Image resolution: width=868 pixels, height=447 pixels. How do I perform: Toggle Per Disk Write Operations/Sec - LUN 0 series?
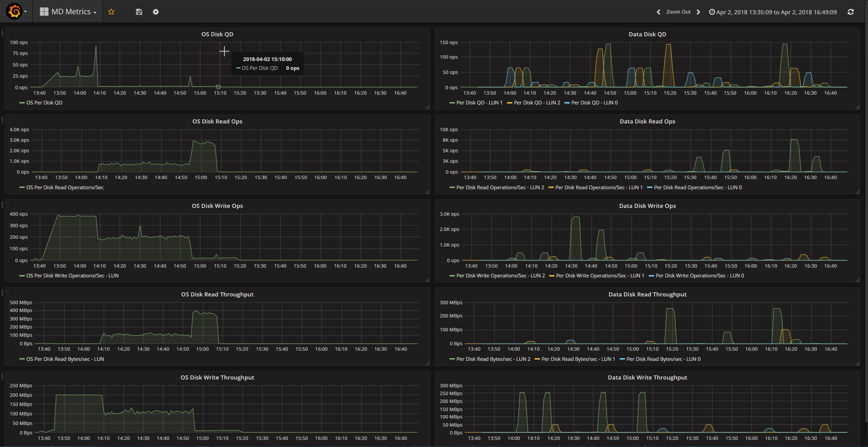[x=700, y=275]
